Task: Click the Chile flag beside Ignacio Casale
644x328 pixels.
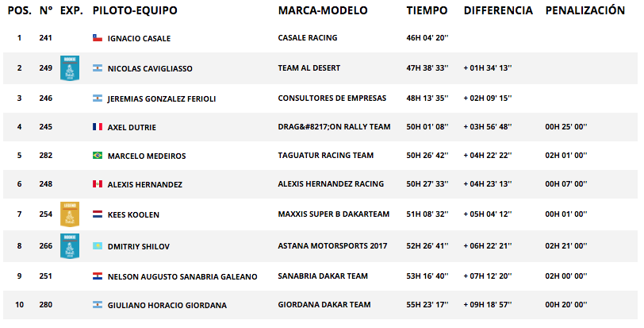Action: point(98,38)
